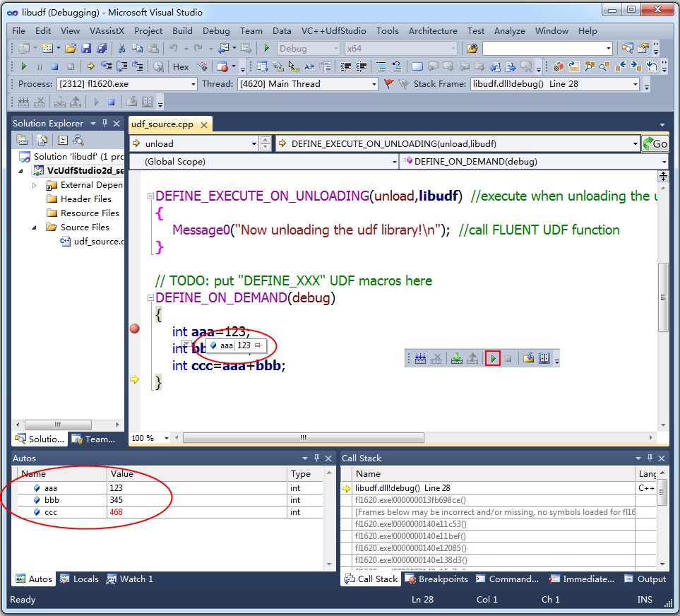The image size is (680, 616).
Task: Pin the aaa data tip
Action: 259,345
